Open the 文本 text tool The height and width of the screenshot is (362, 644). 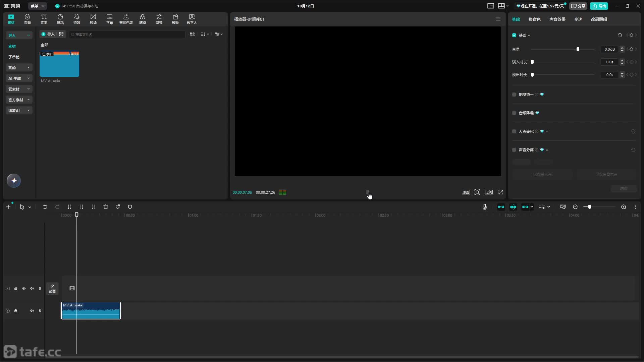coord(44,19)
